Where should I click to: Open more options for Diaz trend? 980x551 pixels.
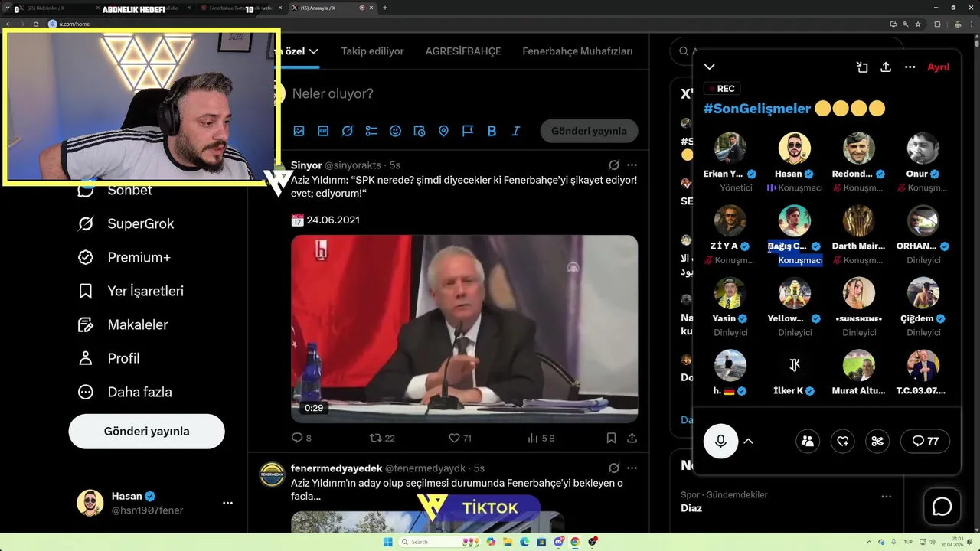coord(887,496)
